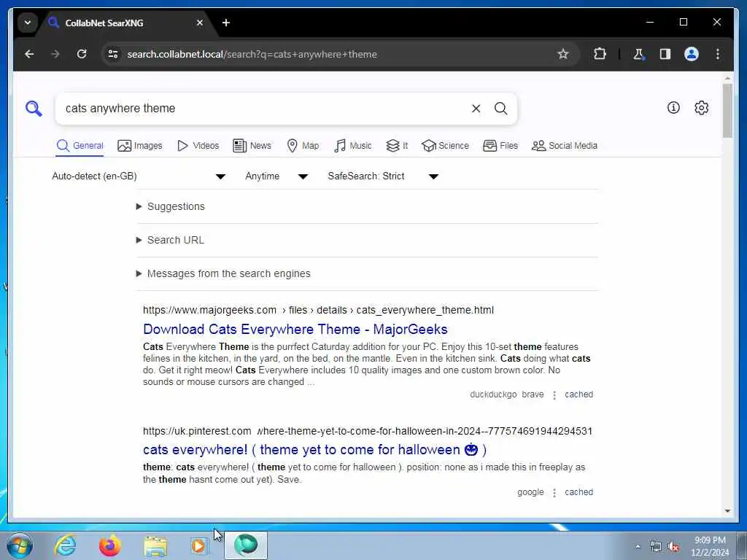Screen dimensions: 747x560
Task: Open the taskbar clock showing 9:09 PM
Action: (710, 546)
